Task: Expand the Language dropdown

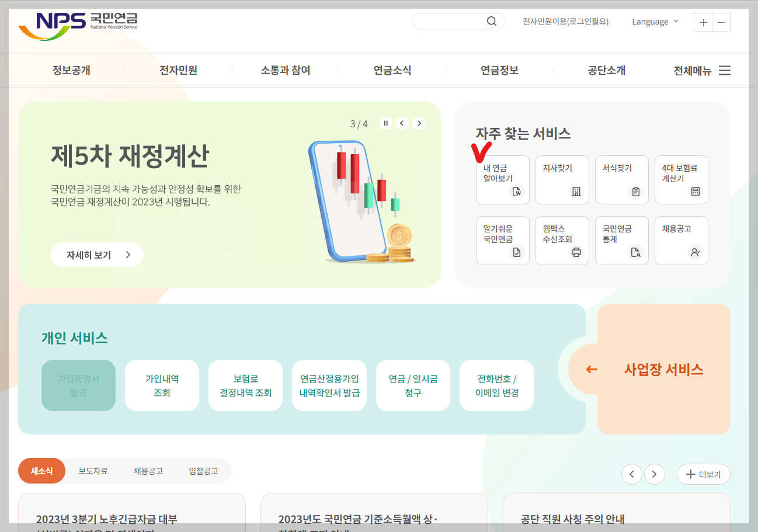Action: (655, 22)
